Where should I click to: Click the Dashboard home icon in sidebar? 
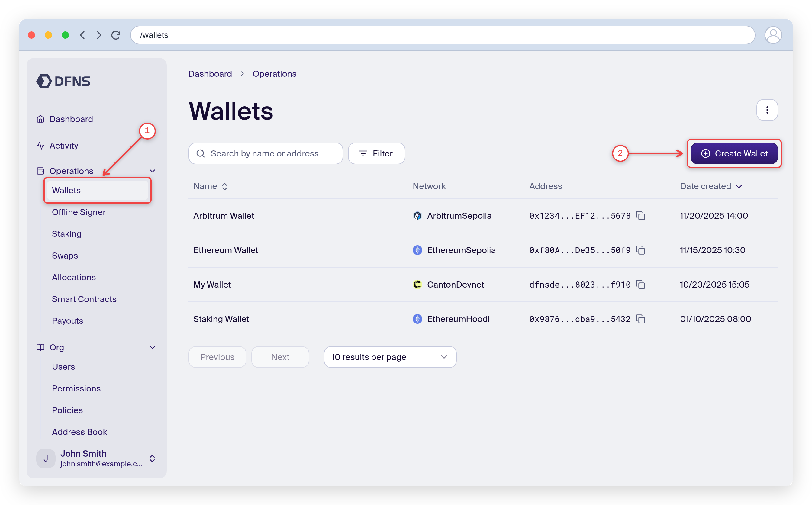[40, 119]
